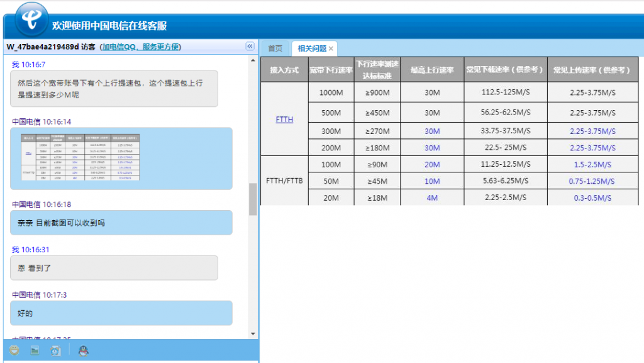Click the 2.25-2.5M/S download speed cell
The height and width of the screenshot is (363, 644).
click(506, 197)
